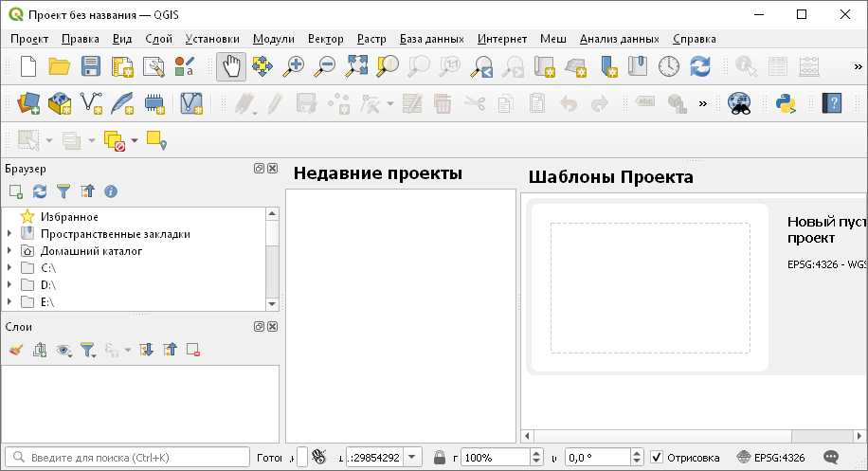Toggle extents and mouse position display
Screen dimensions: 868x471
click(318, 457)
